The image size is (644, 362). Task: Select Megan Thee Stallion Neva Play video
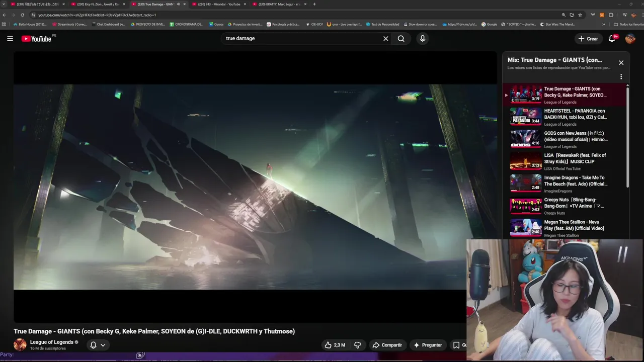[x=566, y=228]
